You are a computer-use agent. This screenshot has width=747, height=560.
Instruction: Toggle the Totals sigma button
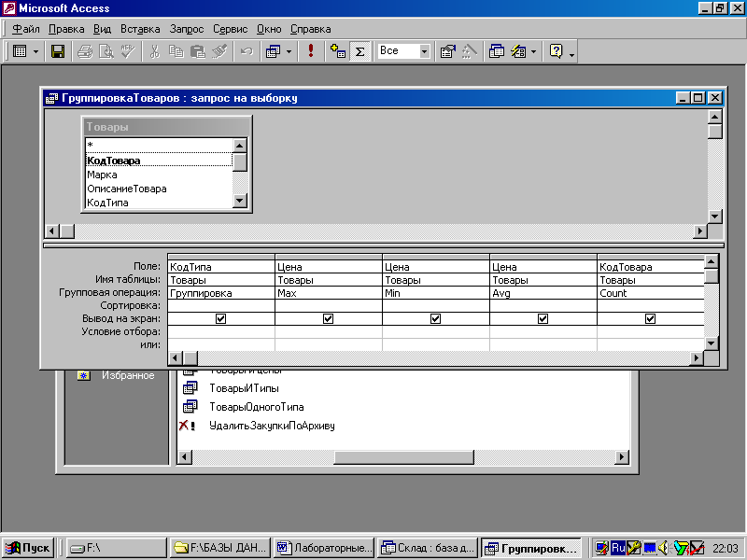359,51
